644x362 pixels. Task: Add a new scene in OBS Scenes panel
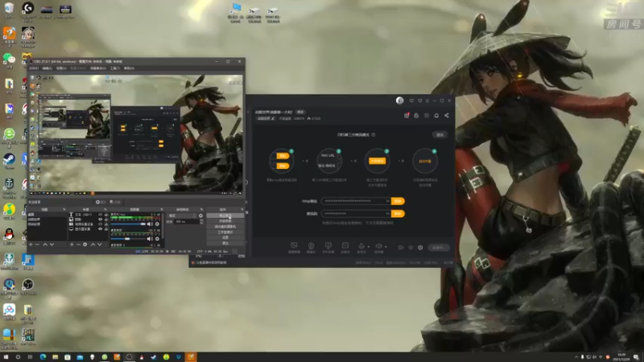click(31, 245)
